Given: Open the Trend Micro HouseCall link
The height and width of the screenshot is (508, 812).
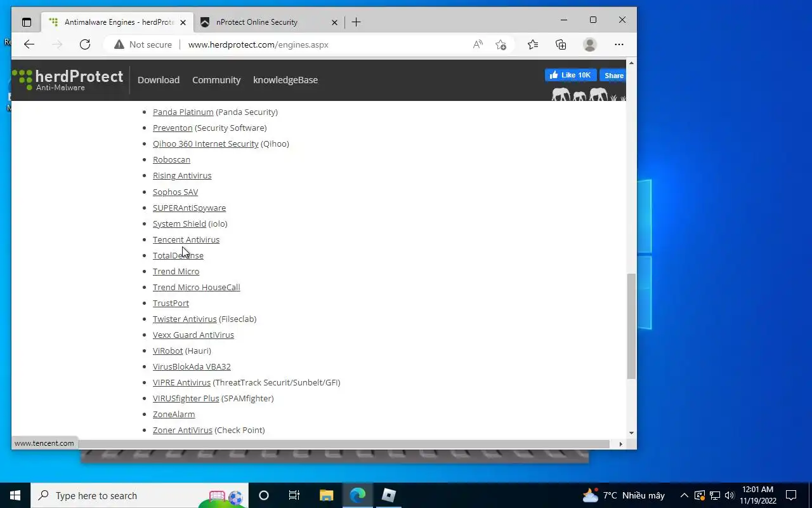Looking at the screenshot, I should point(197,287).
